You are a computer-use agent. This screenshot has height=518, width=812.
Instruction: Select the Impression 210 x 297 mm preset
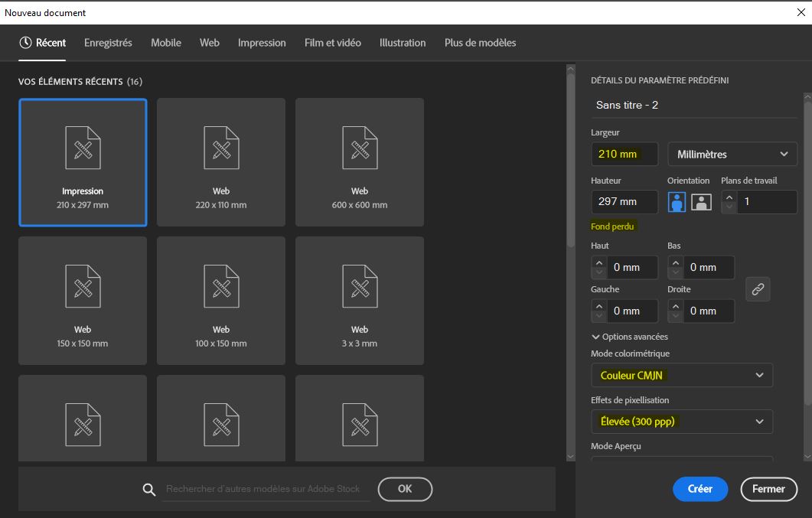(83, 162)
